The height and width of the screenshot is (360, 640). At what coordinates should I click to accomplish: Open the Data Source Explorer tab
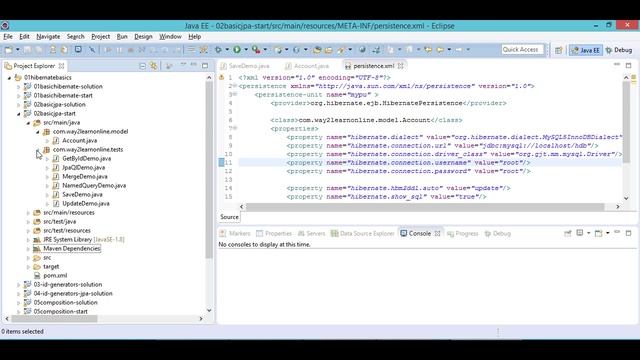click(362, 233)
